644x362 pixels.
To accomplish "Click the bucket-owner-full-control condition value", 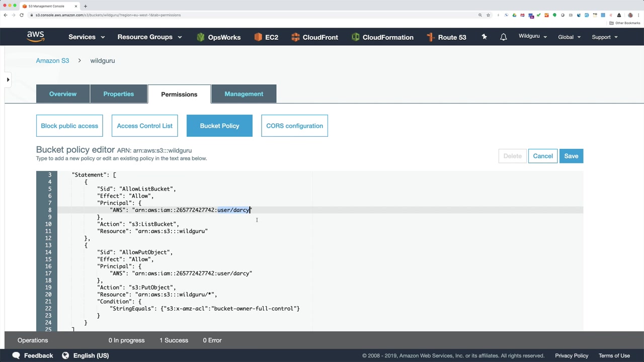I will tap(255, 309).
